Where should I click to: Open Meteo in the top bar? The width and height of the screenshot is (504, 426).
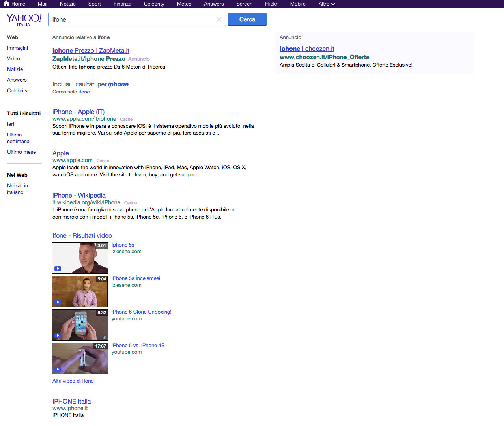click(184, 4)
